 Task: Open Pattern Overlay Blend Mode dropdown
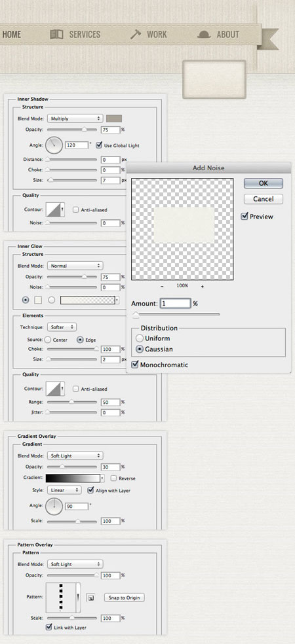click(x=75, y=564)
